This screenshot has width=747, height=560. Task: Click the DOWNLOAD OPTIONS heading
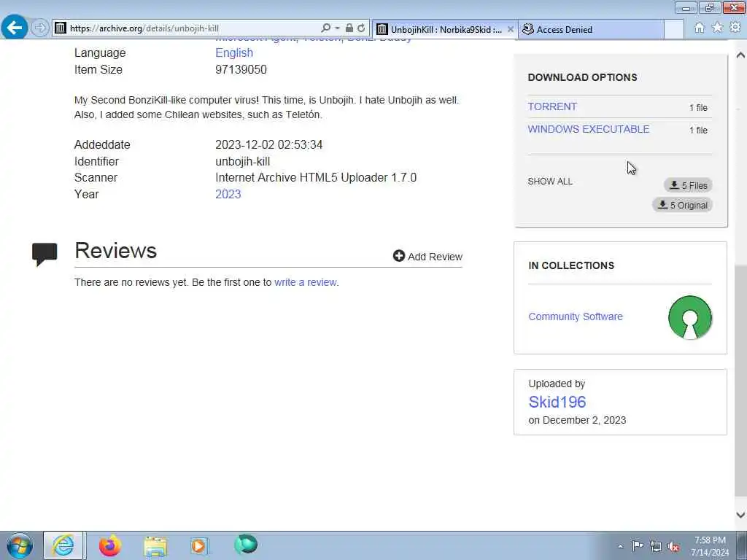click(x=582, y=77)
